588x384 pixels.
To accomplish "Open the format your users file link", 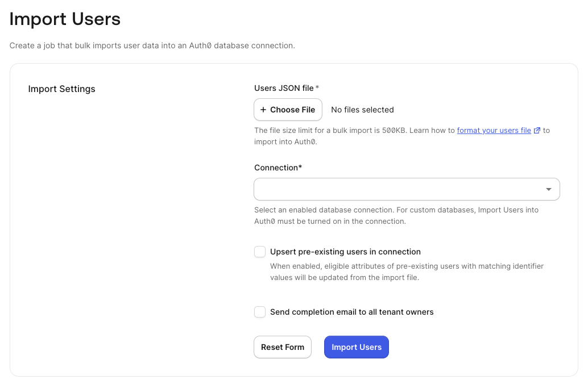I will (x=494, y=131).
